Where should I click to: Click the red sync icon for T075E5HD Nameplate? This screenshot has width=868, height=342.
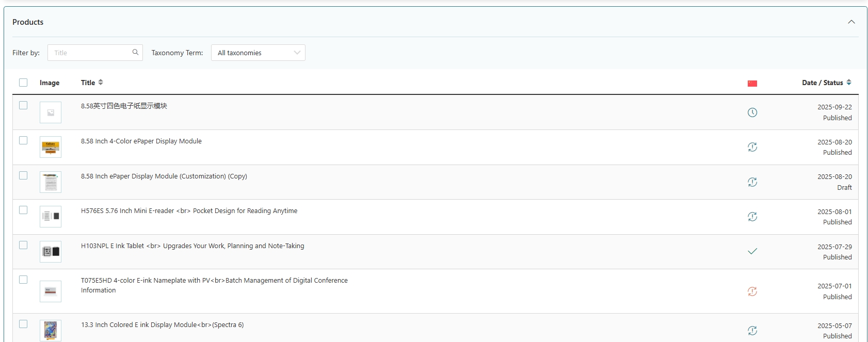(752, 291)
